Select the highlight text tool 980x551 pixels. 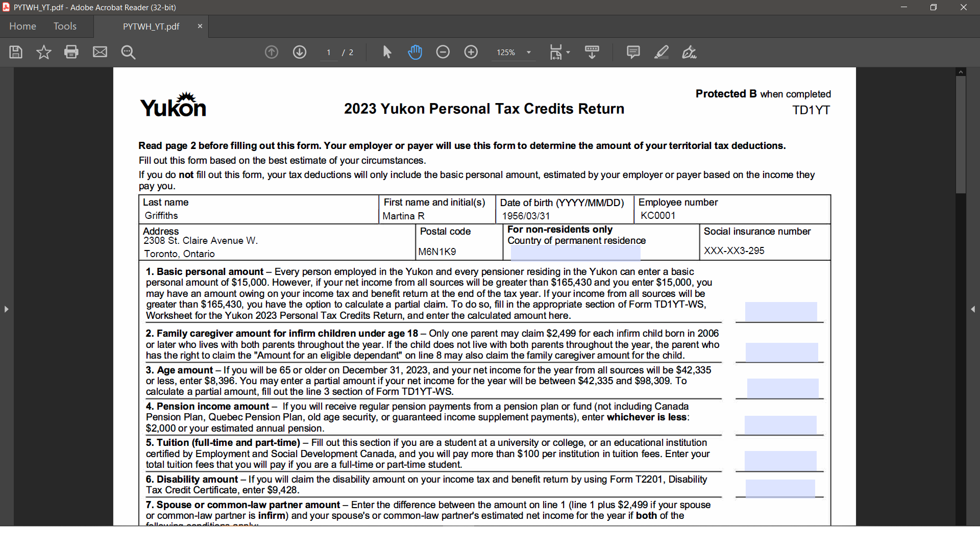coord(661,52)
